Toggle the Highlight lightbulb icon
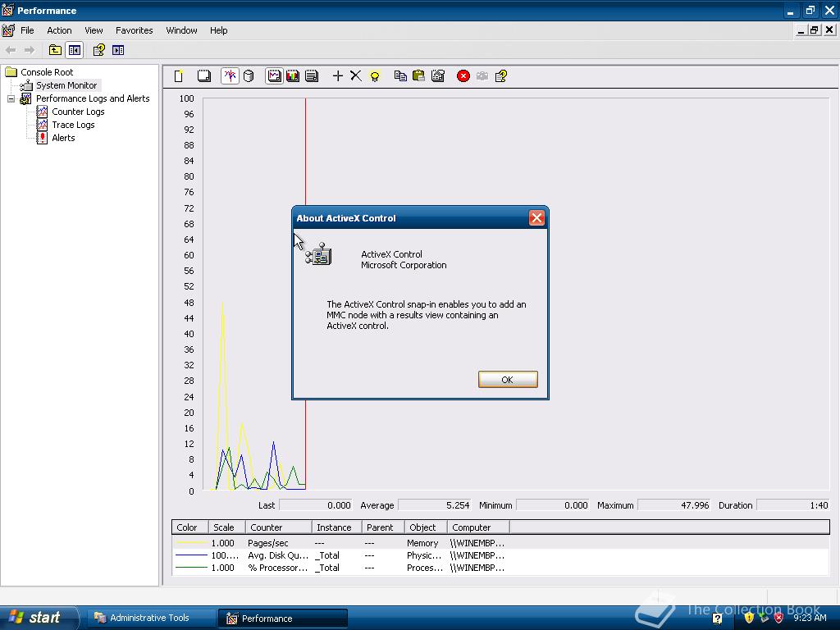840x630 pixels. (375, 76)
